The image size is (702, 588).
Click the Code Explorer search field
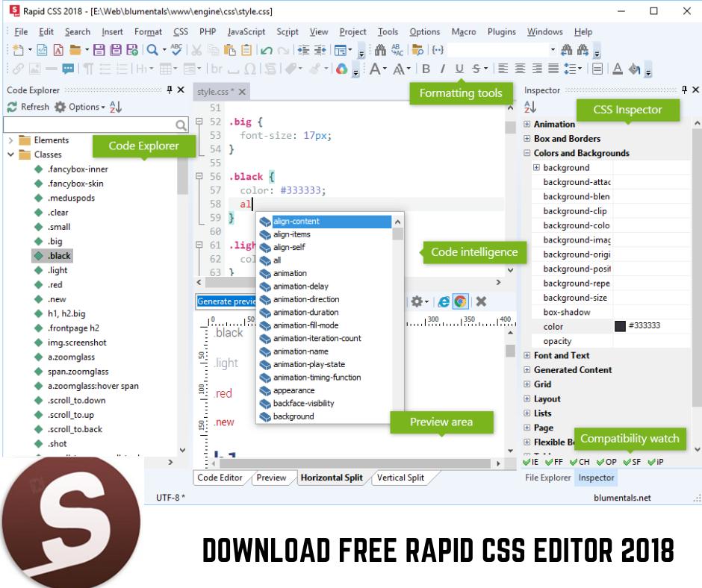(96, 125)
